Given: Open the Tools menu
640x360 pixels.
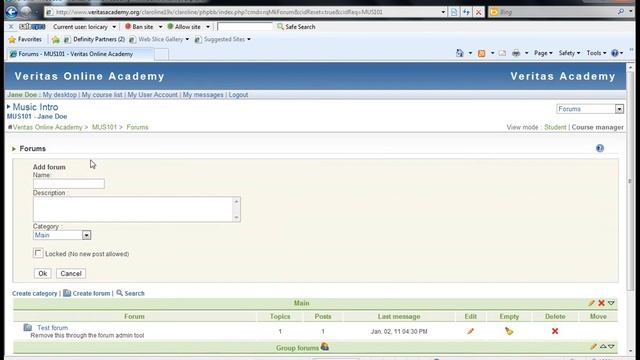Looking at the screenshot, I should (x=596, y=53).
